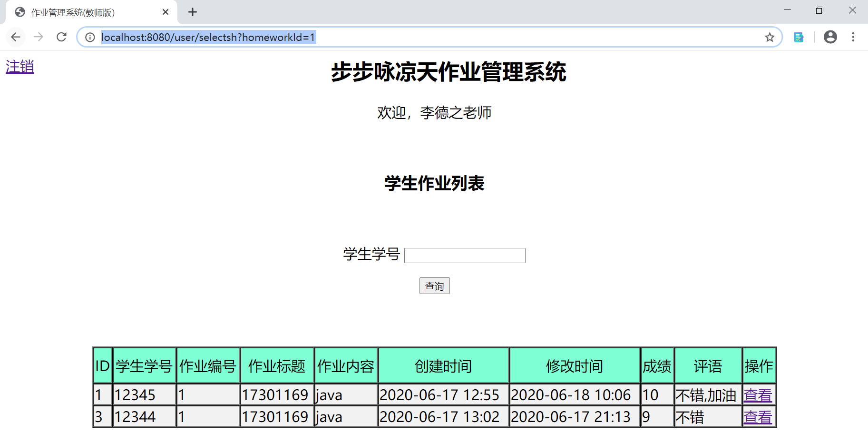
Task: Click the 评语 column header
Action: pos(708,366)
